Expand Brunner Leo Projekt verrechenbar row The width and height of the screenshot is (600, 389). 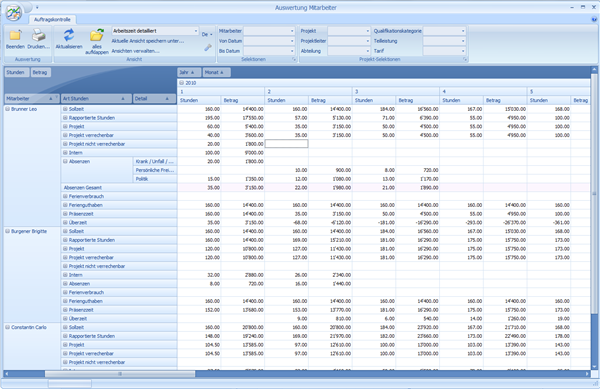coord(65,135)
